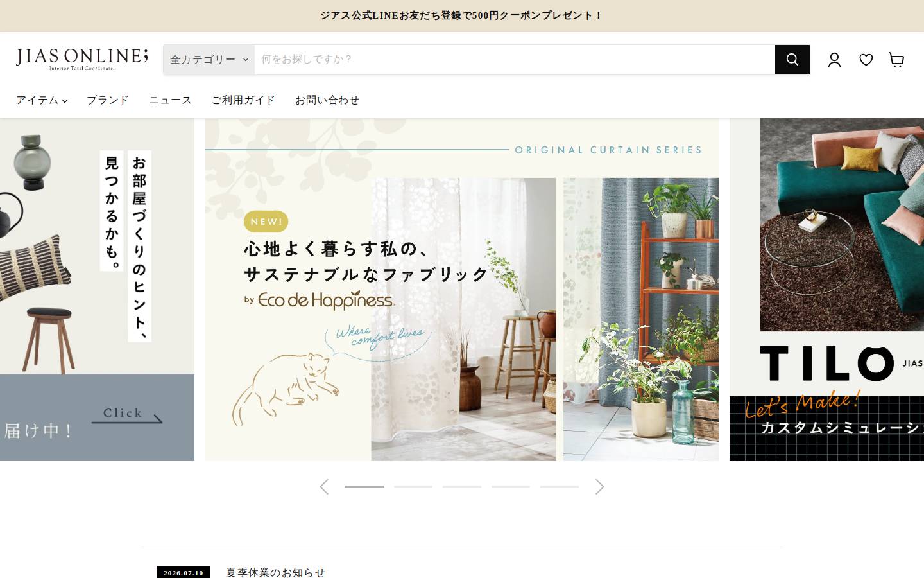
Task: Click the search magnifier button
Action: [x=792, y=60]
